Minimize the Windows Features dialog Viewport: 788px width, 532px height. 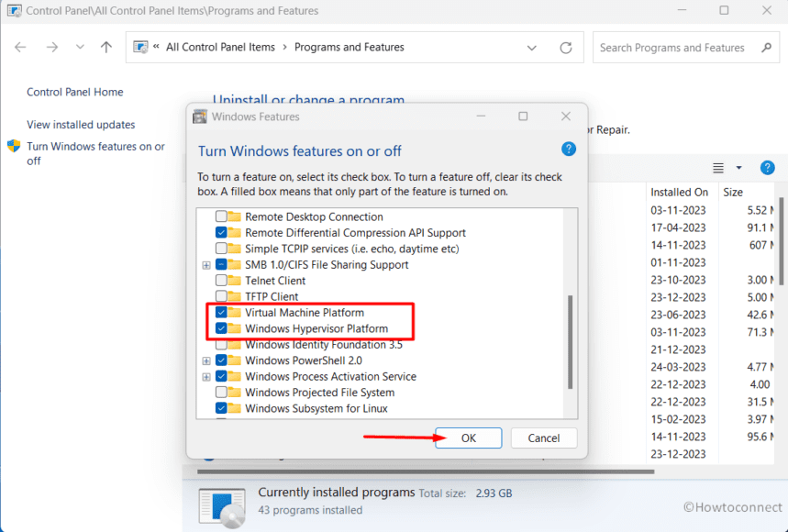point(481,116)
